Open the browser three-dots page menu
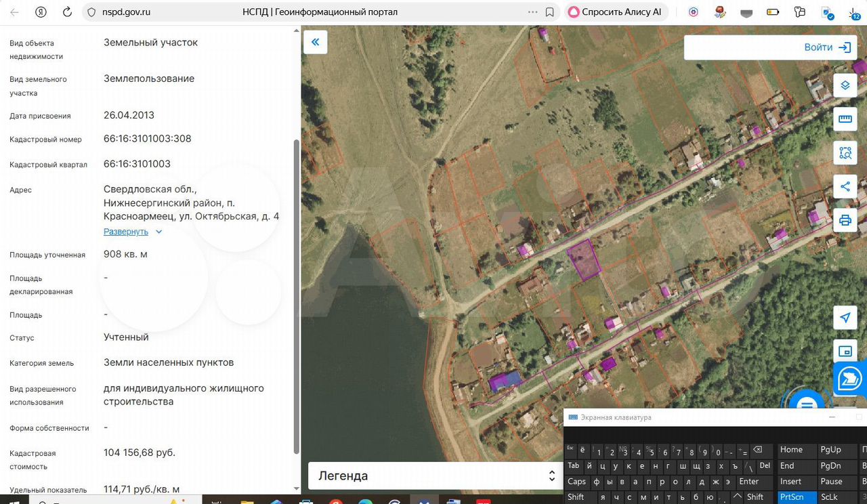The height and width of the screenshot is (504, 867). point(532,12)
